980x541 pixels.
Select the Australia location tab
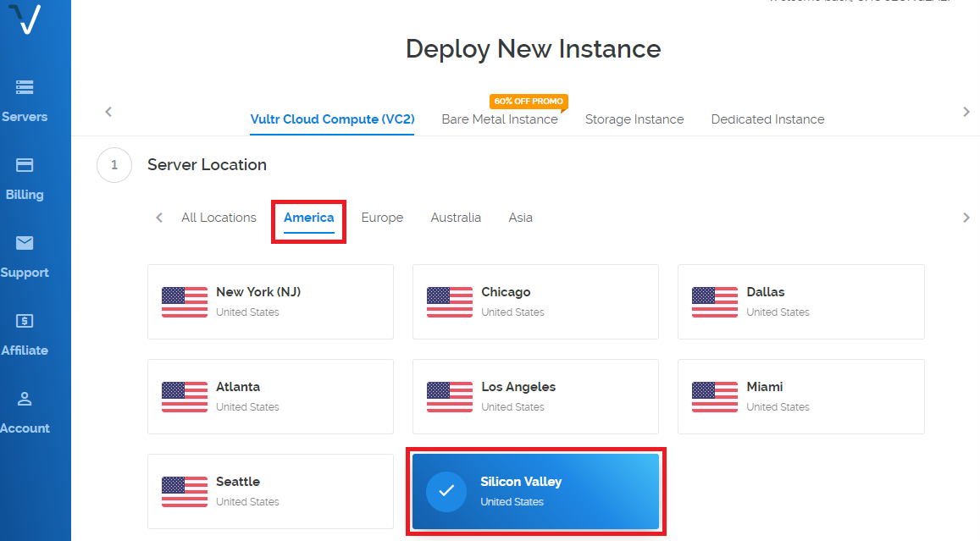point(456,218)
